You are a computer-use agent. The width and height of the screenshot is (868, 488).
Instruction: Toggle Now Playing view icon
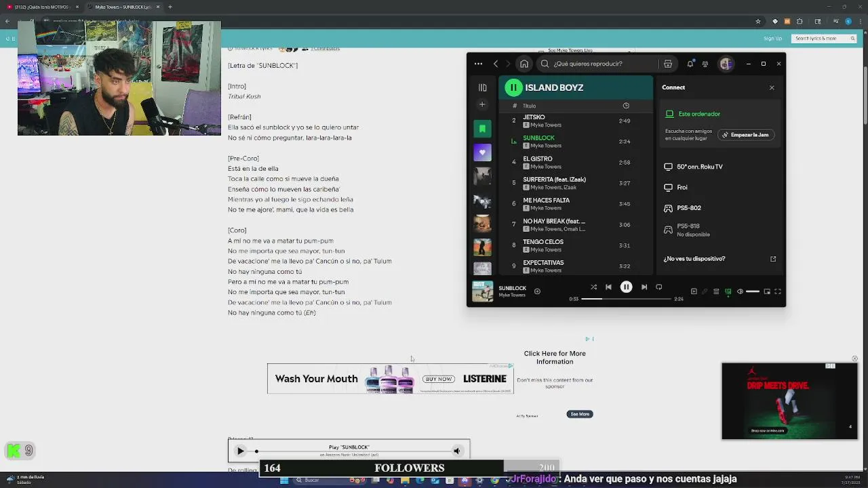pos(694,291)
